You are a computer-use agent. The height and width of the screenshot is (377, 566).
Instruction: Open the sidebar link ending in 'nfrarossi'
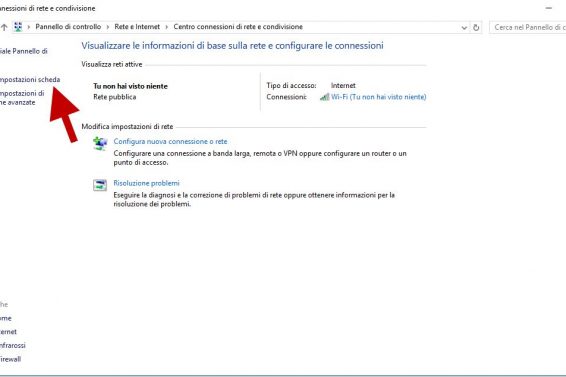13,345
